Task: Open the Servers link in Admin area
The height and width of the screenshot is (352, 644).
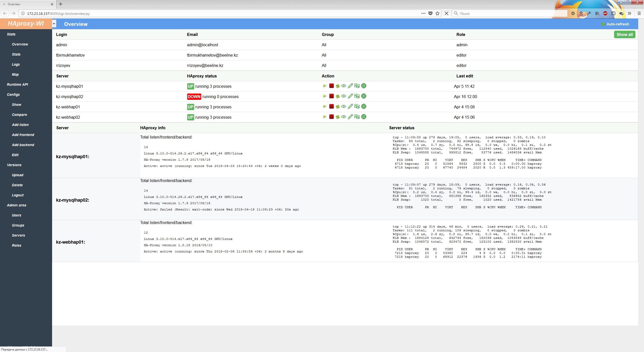Action: (x=18, y=235)
